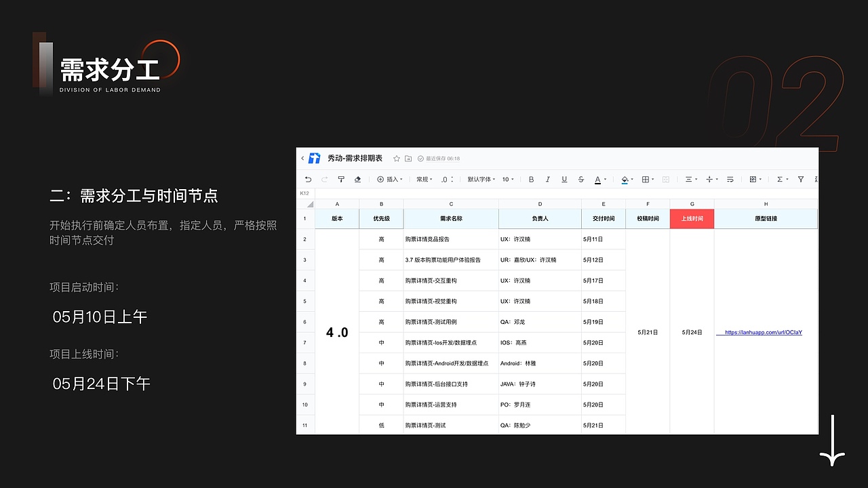Viewport: 868px width, 488px height.
Task: Star the 秀动-需求排期表 document
Action: [396, 157]
